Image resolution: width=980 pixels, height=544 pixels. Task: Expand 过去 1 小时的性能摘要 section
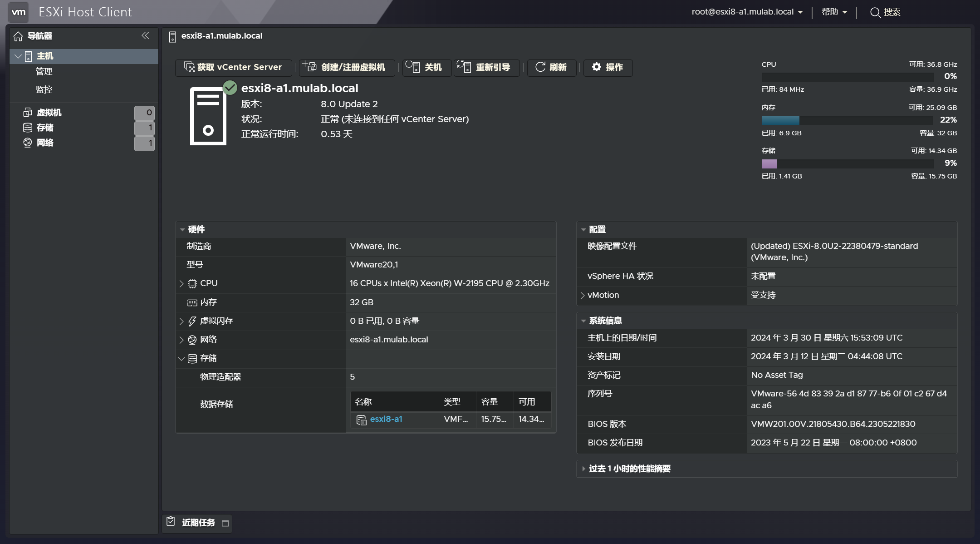pos(583,469)
